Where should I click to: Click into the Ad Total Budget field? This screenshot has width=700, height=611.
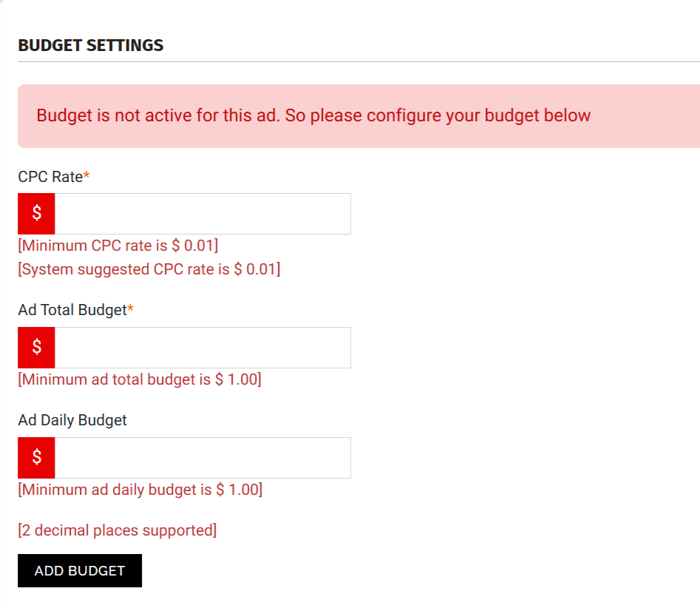pos(203,348)
